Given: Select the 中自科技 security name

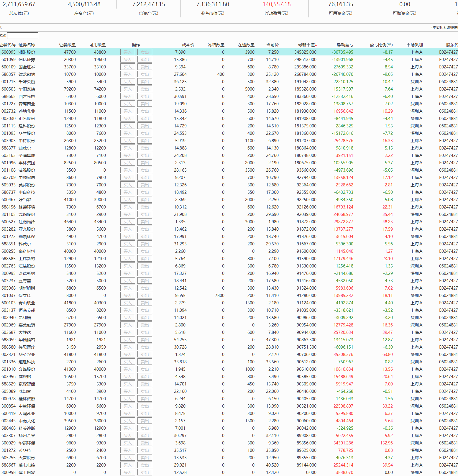Looking at the screenshot, I should (27, 192).
